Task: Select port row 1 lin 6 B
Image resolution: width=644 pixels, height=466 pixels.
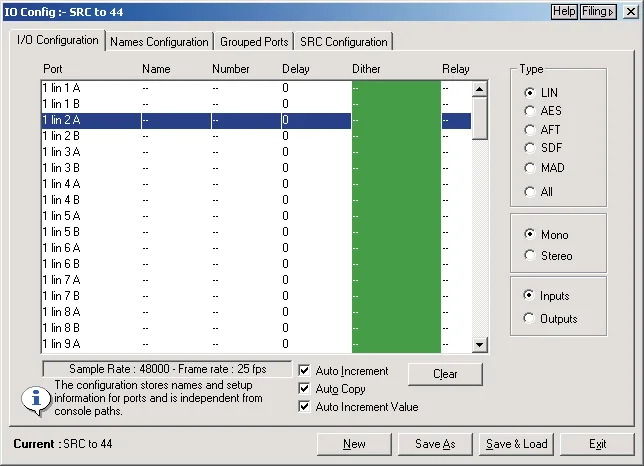Action: [256, 264]
